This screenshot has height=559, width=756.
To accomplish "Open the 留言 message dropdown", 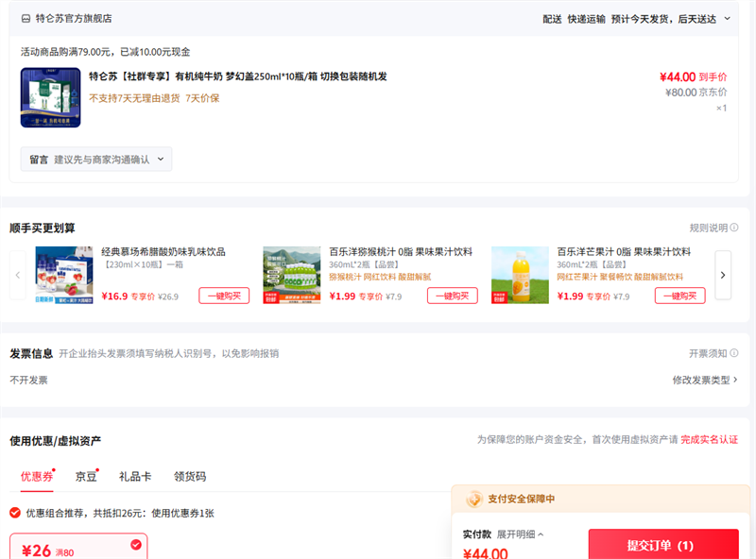I will 96,160.
